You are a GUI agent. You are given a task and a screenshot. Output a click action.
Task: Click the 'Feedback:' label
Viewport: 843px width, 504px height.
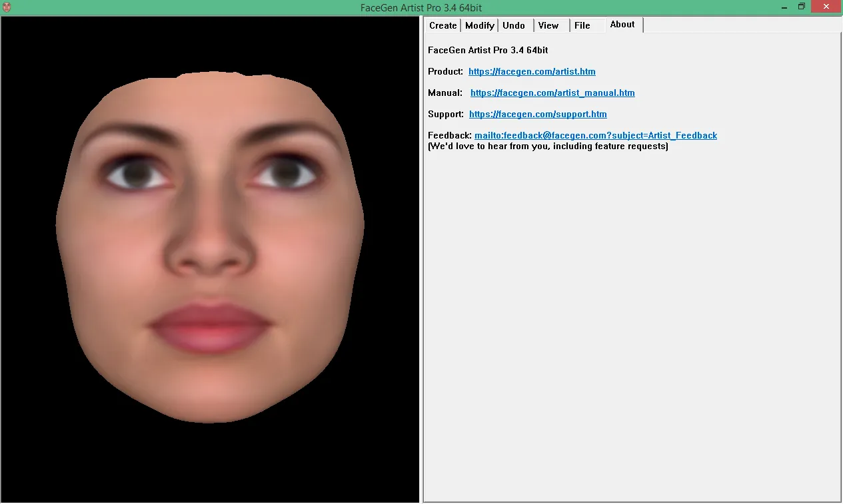tap(450, 135)
